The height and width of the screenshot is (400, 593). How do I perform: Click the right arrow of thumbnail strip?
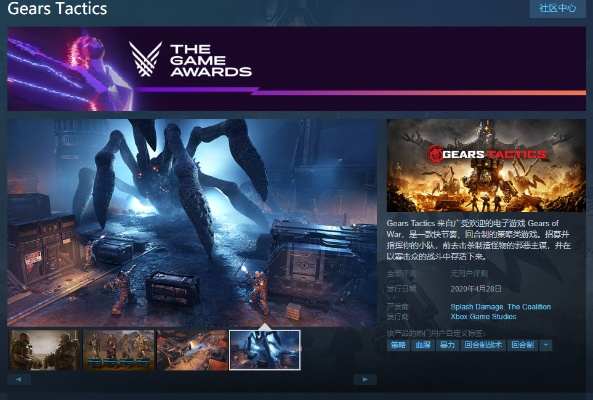(365, 379)
